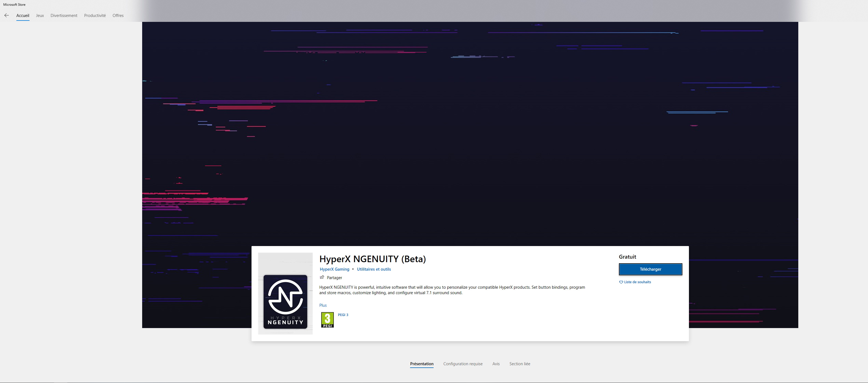
Task: Open the Offres tab
Action: click(x=118, y=16)
